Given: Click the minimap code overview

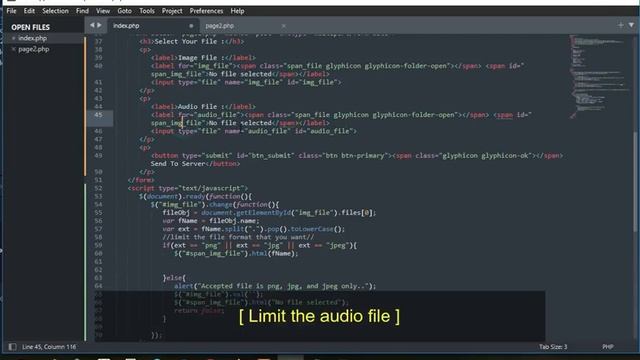Looking at the screenshot, I should point(599,76).
